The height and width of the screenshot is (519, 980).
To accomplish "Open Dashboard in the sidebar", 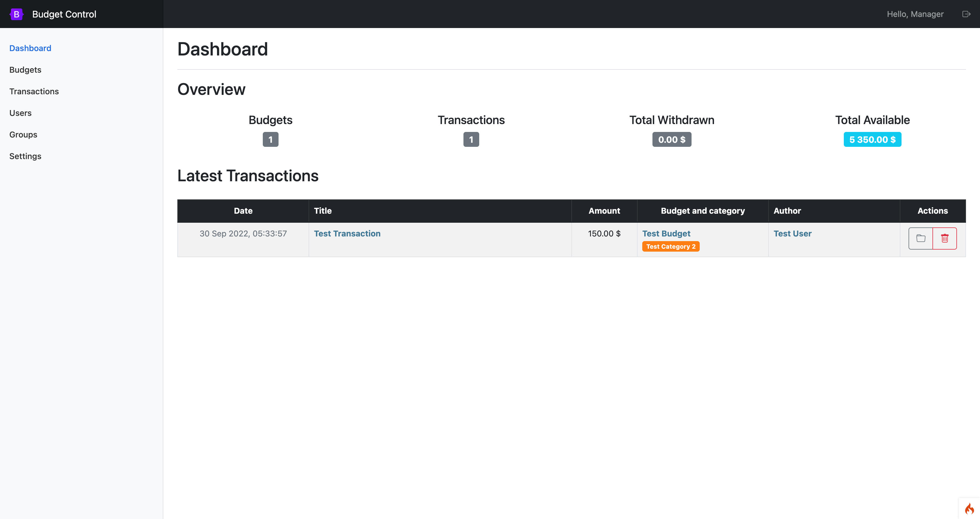I will 30,48.
